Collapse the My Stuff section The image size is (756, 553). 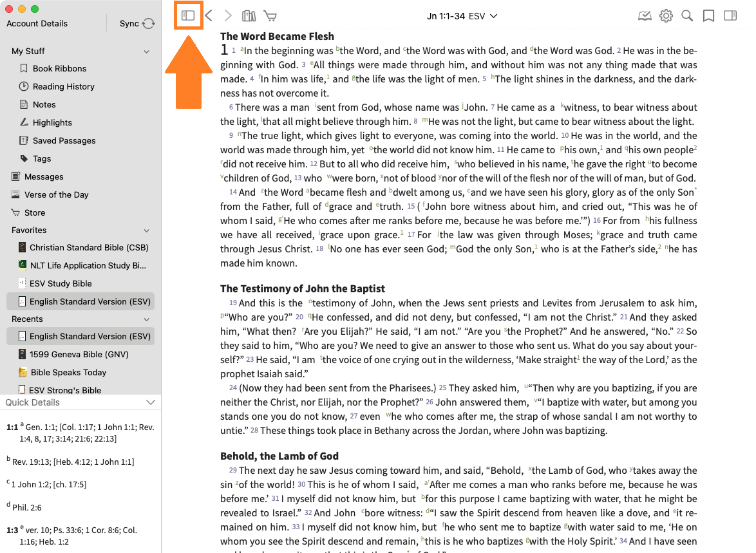click(x=147, y=52)
